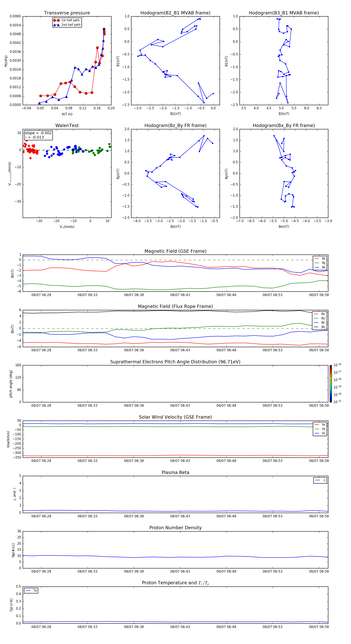Click the 'Bz(nT)' x-axis label

[x=175, y=227]
